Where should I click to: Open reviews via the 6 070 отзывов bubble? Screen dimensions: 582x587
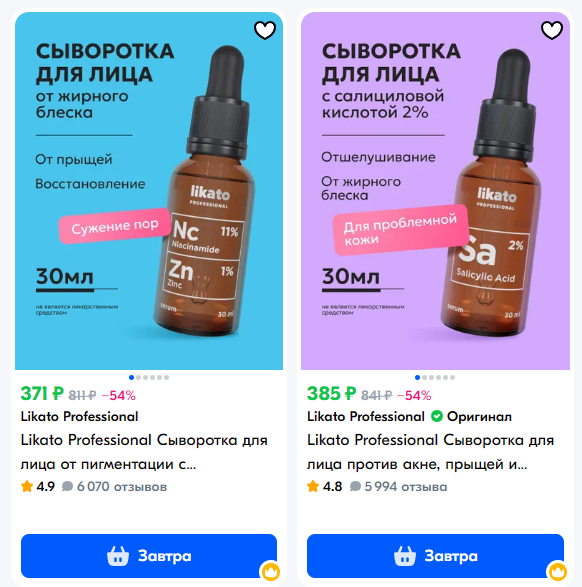[x=67, y=486]
